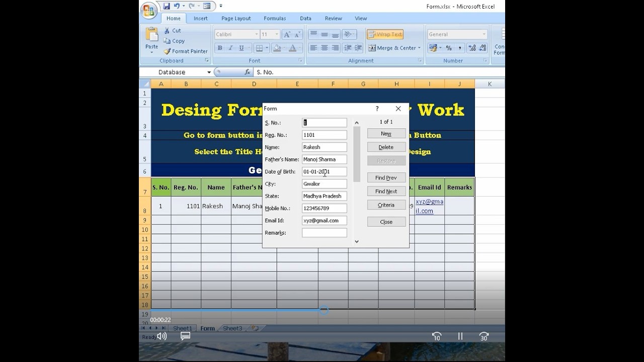This screenshot has width=644, height=362.
Task: Open the General number format dropdown
Action: (x=484, y=34)
